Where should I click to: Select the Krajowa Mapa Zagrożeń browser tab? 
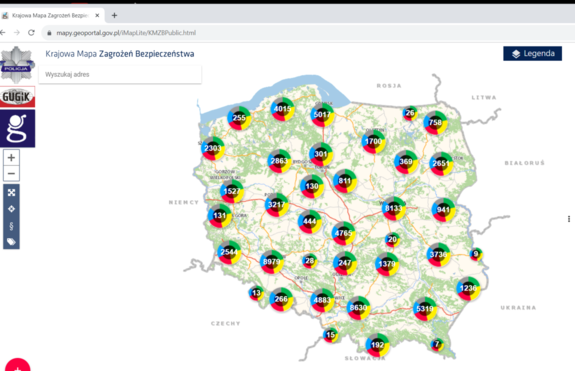(51, 15)
